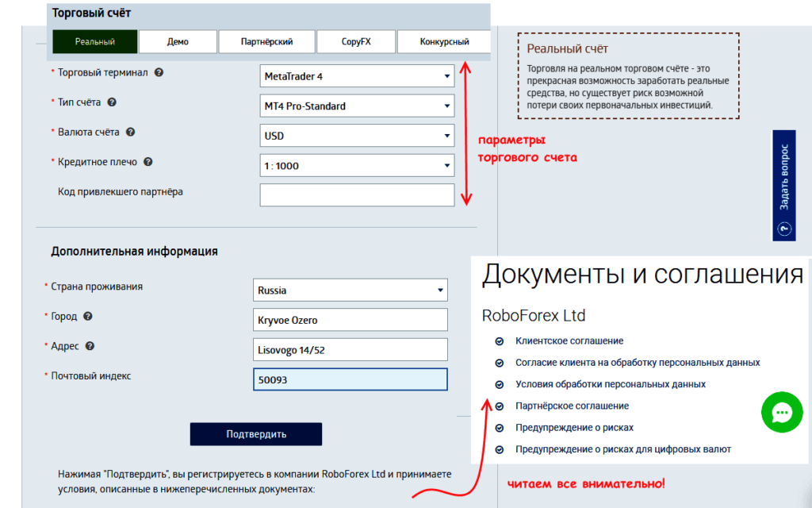
Task: Expand the 1:1000 leverage dropdown
Action: (x=357, y=166)
